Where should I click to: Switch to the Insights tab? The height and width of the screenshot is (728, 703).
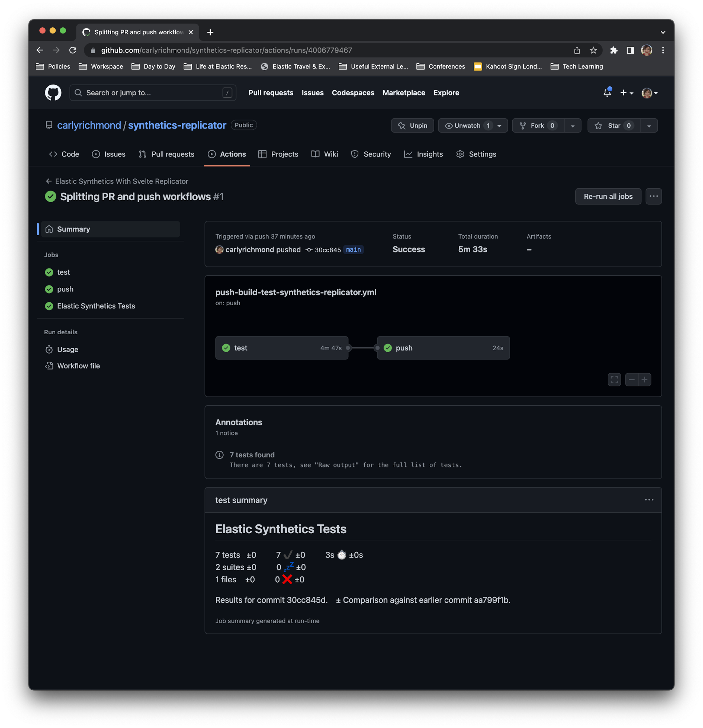[424, 154]
